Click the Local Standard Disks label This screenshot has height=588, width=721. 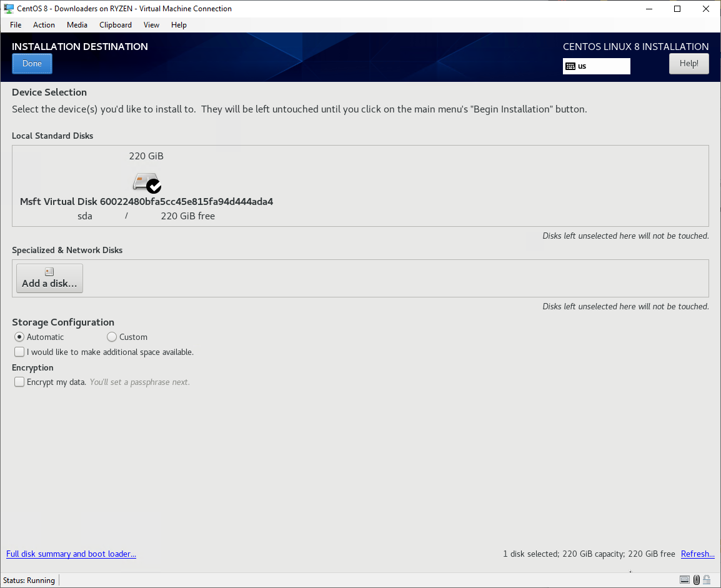point(52,136)
